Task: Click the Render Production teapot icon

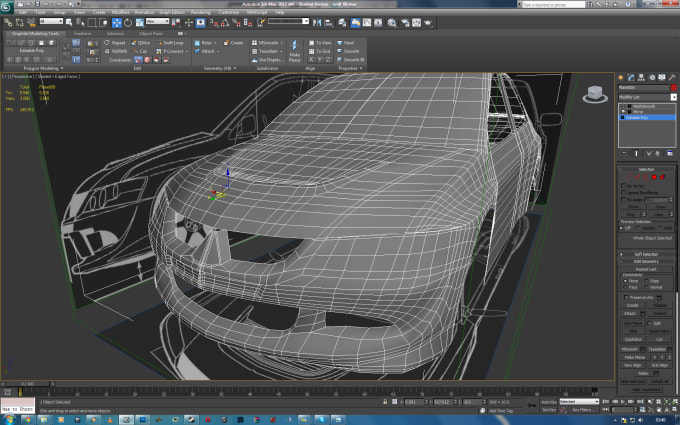Action: [x=428, y=23]
